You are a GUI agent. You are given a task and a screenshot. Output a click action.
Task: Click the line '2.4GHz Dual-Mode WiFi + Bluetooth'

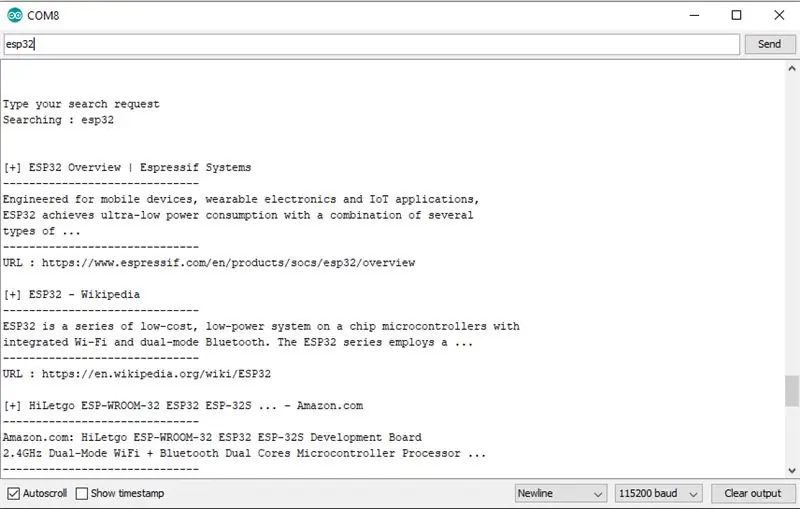[x=244, y=453]
